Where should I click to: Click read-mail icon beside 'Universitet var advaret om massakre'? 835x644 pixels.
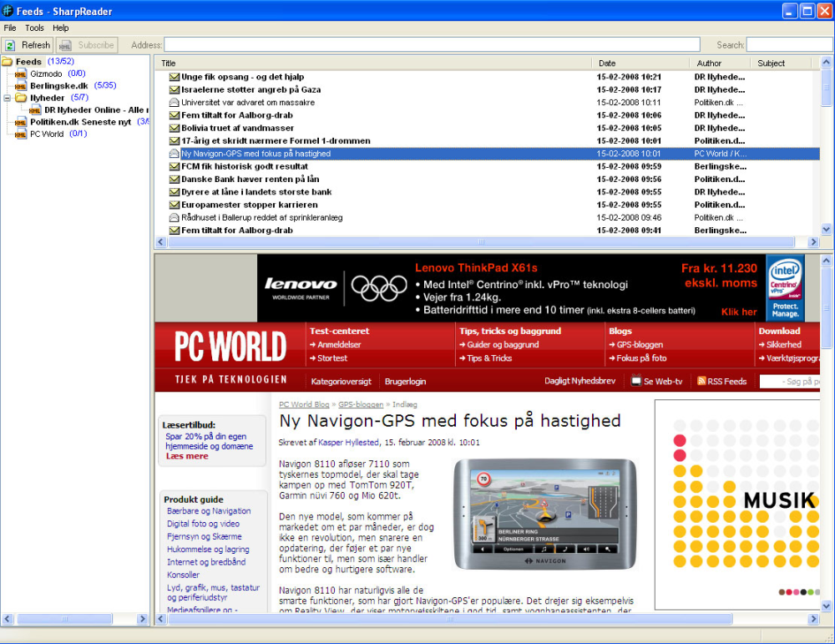tap(174, 103)
